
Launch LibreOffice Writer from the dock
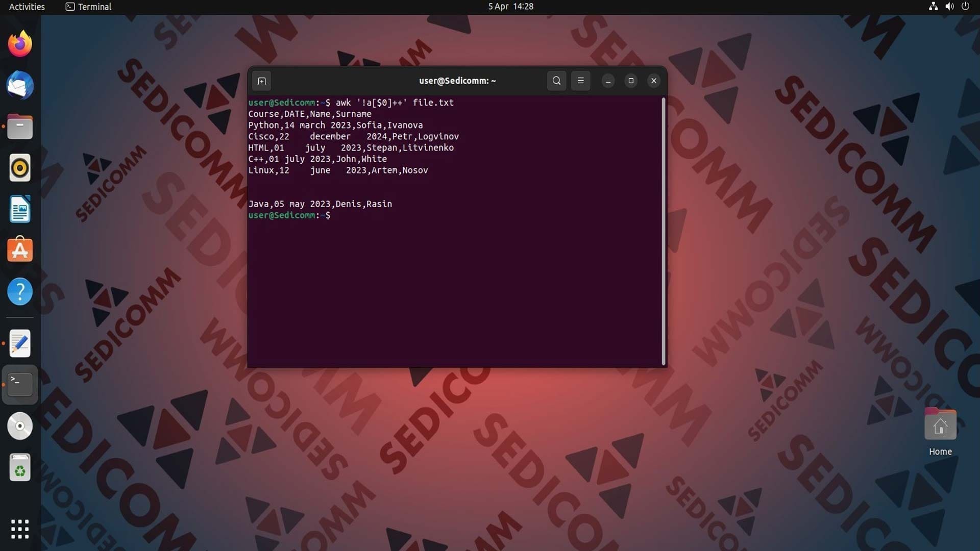pos(20,209)
